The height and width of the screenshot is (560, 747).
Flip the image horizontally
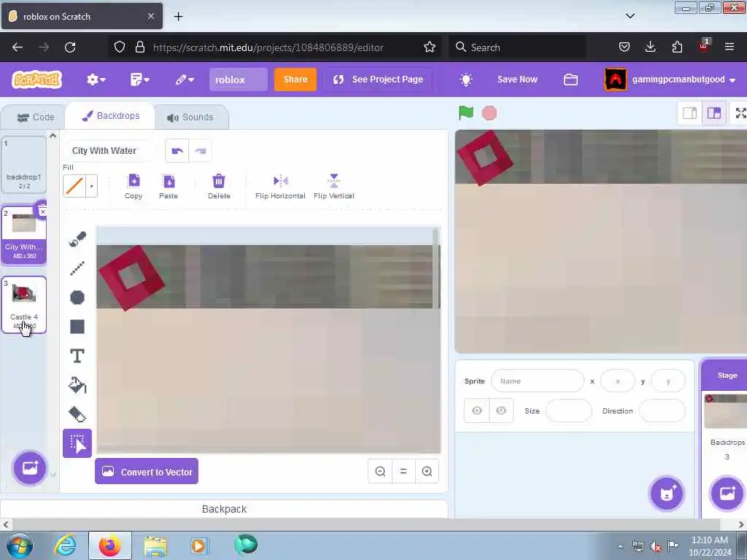[280, 187]
